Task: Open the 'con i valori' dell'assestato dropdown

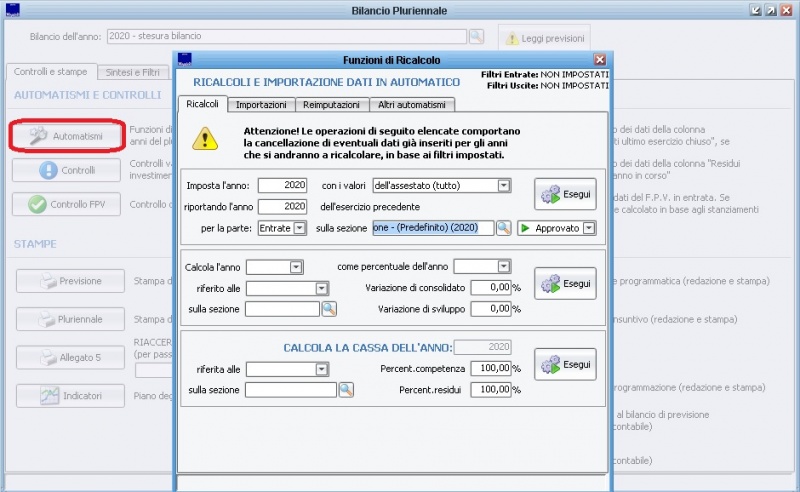Action: click(503, 185)
